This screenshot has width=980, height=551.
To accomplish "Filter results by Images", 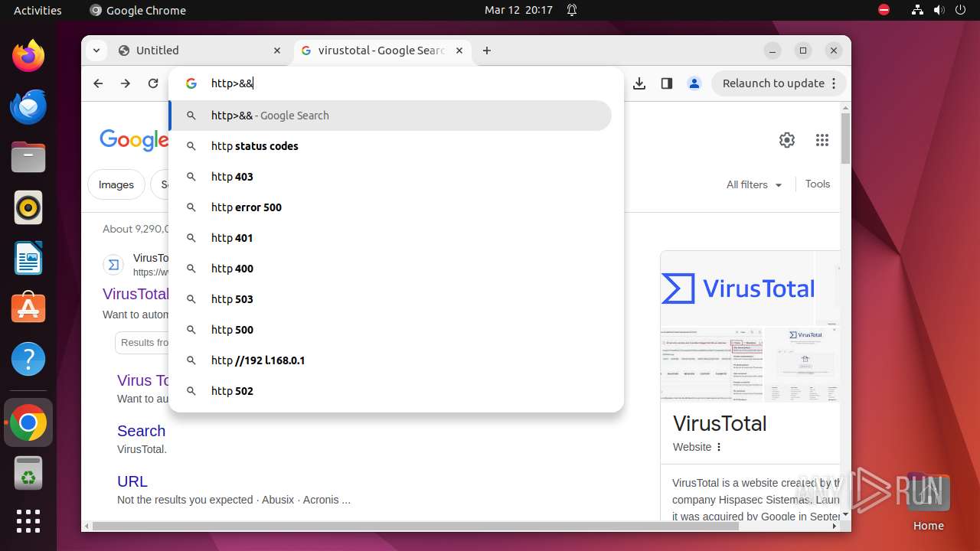I will 116,184.
